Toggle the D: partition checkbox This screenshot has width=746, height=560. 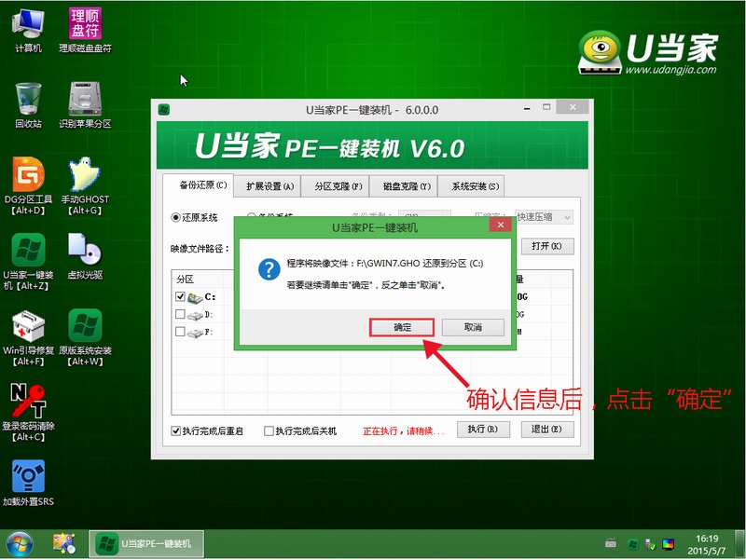(x=180, y=314)
